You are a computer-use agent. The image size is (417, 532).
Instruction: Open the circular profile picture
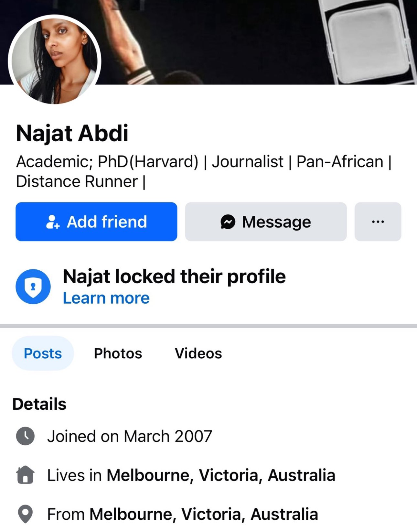click(x=55, y=60)
